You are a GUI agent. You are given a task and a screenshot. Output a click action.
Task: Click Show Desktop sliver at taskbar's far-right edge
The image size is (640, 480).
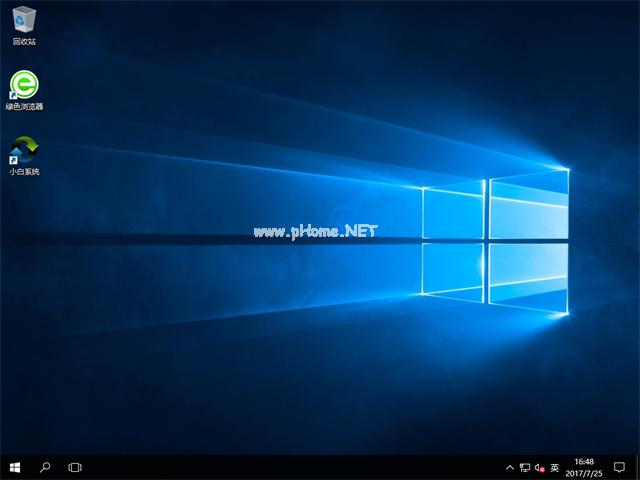638,467
